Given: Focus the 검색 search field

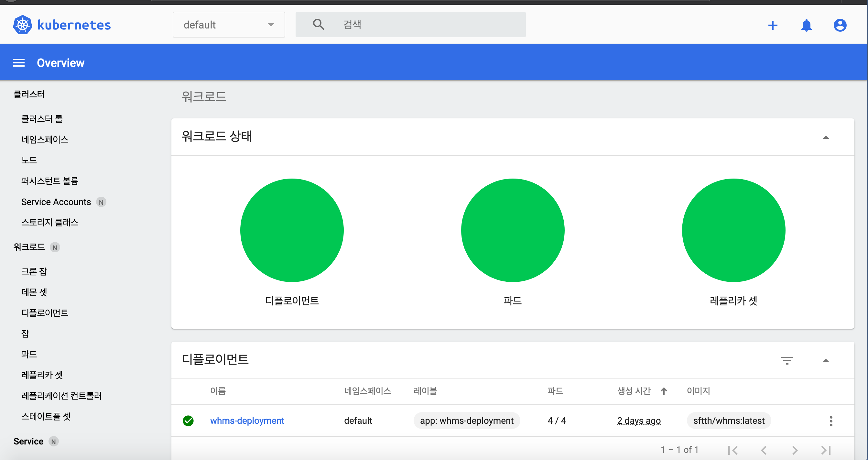Looking at the screenshot, I should pyautogui.click(x=410, y=25).
